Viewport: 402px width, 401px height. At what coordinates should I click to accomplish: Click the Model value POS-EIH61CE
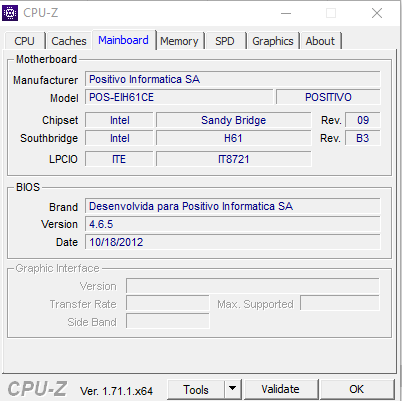tap(179, 97)
